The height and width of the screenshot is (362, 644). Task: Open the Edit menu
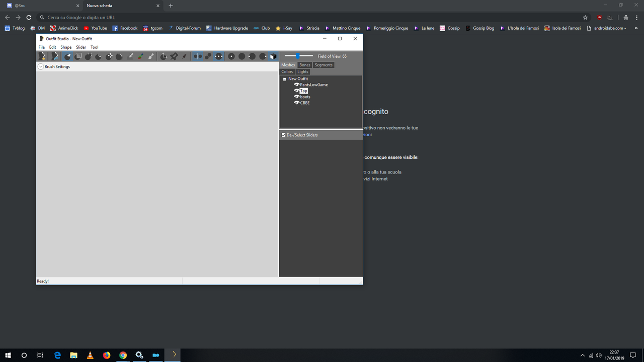52,47
